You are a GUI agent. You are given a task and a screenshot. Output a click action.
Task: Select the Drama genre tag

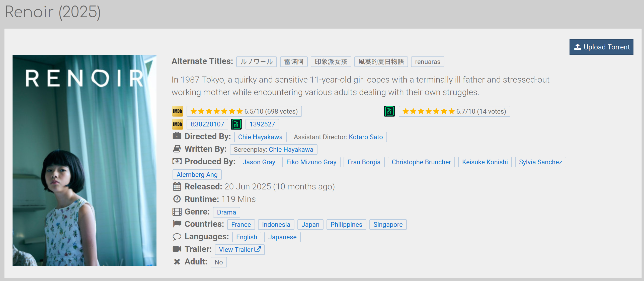(226, 212)
